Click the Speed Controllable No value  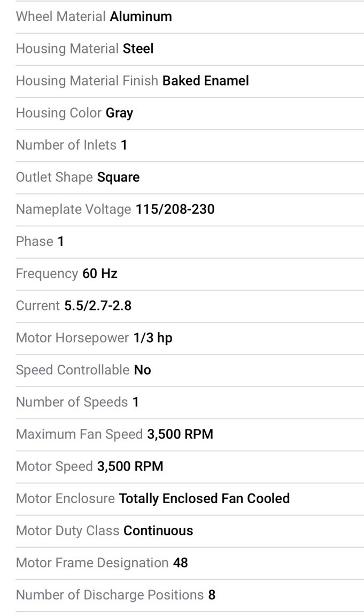142,370
